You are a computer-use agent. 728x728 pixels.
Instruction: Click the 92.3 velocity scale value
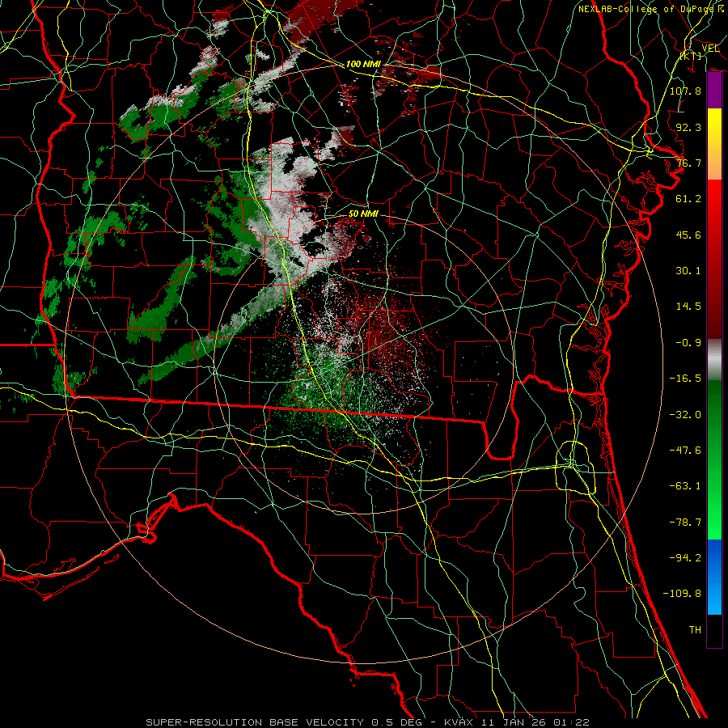[x=688, y=127]
